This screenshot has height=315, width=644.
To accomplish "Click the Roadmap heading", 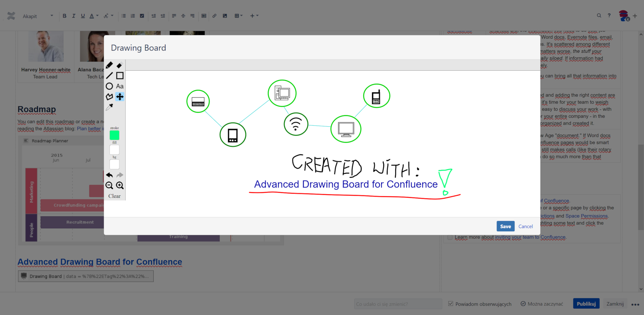I will pyautogui.click(x=37, y=109).
